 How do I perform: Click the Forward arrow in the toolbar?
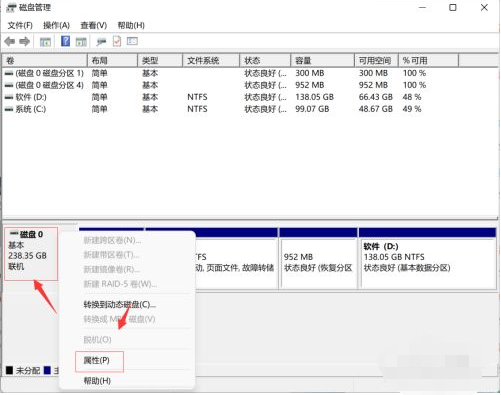24,42
